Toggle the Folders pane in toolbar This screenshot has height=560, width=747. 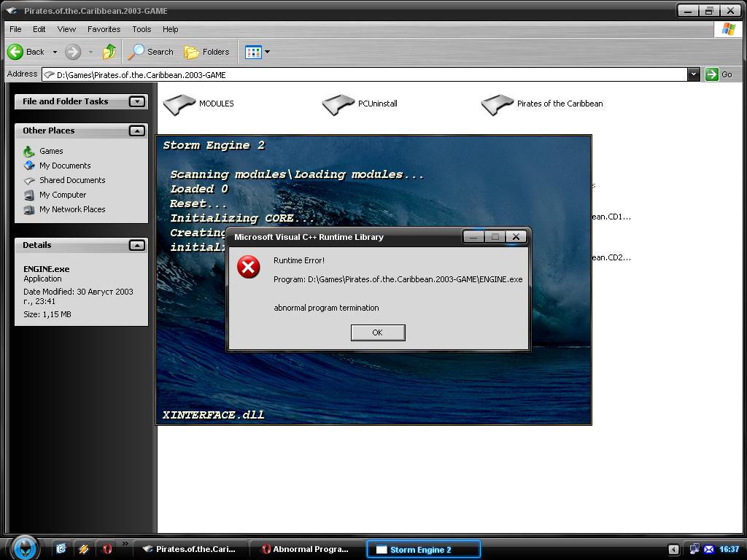pyautogui.click(x=206, y=52)
